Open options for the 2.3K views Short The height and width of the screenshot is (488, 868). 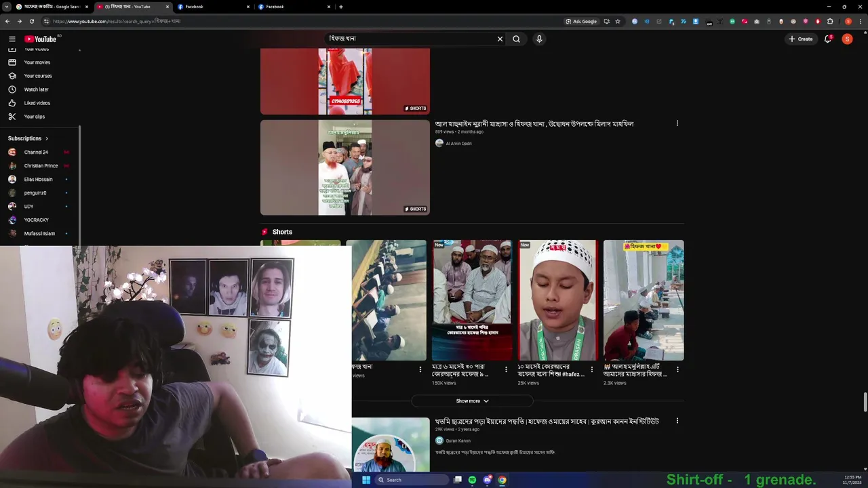coord(677,369)
